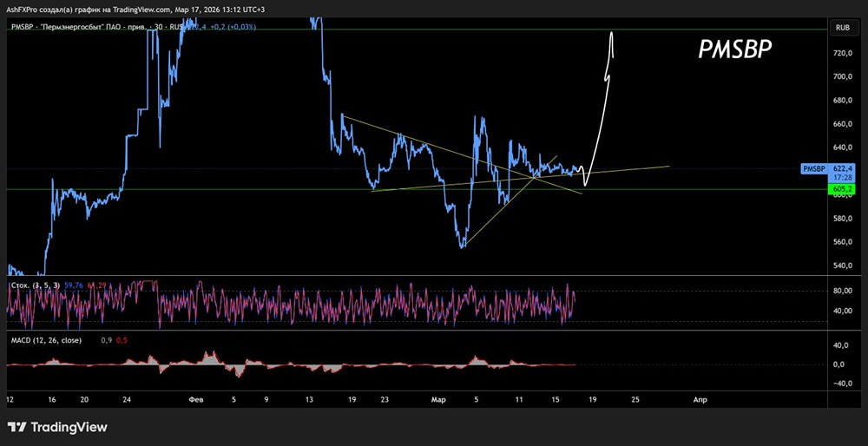Viewport: 868px width, 446px height.
Task: Click the 680,0 price scale label
Action: click(845, 101)
